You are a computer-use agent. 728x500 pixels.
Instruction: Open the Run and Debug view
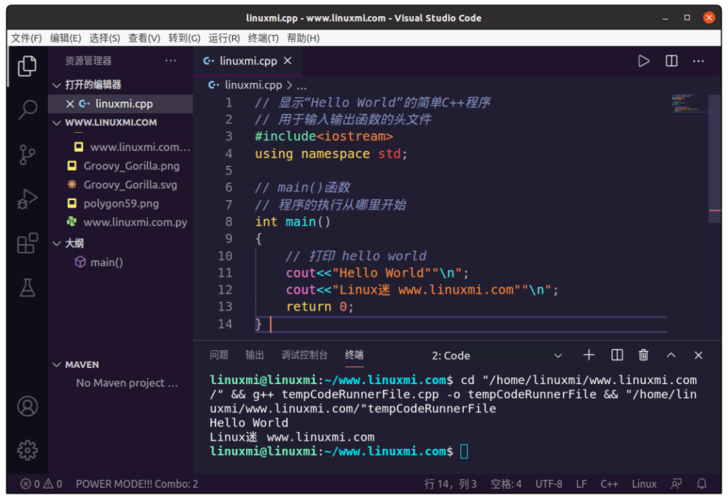pyautogui.click(x=27, y=199)
